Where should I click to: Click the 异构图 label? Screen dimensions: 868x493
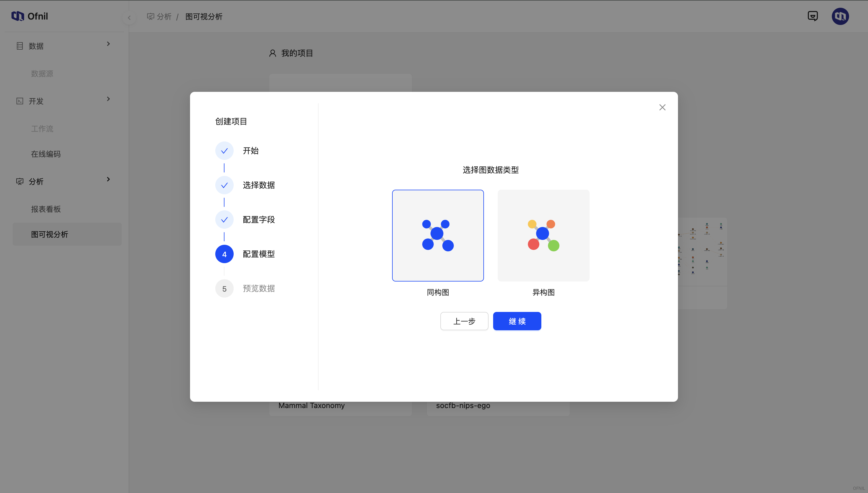pyautogui.click(x=543, y=292)
